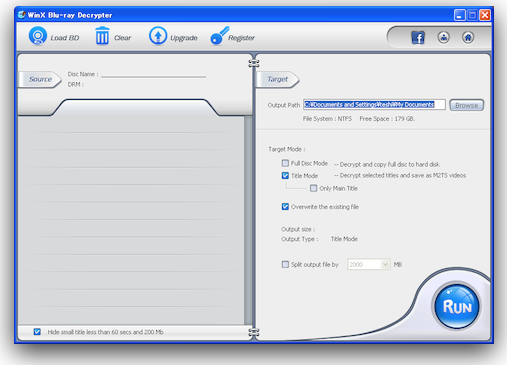Click the Upgrade arrow icon
The width and height of the screenshot is (507, 365).
coord(158,36)
